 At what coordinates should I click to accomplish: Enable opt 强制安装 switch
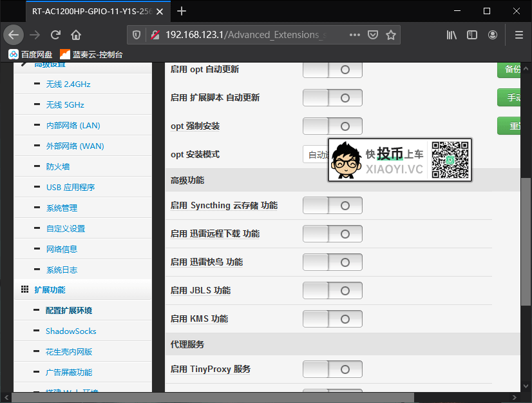(332, 126)
